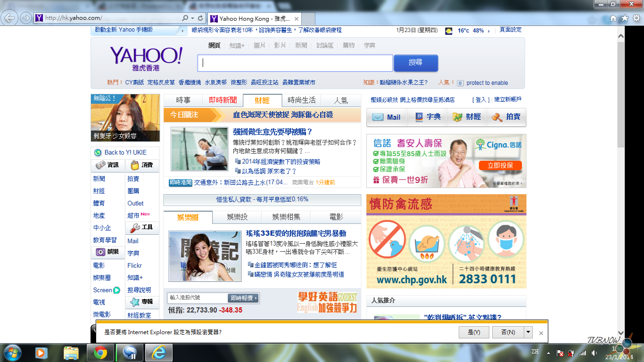Screen dimensions: 644x362
Task: Click 瑤瑤 entertainment story thumbnail
Action: 205,256
